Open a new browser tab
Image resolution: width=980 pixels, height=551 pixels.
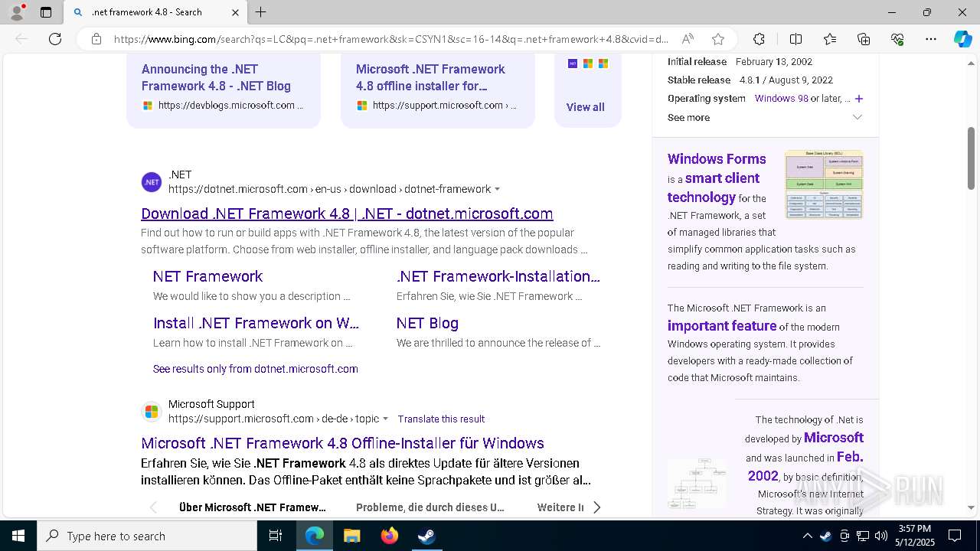coord(261,12)
